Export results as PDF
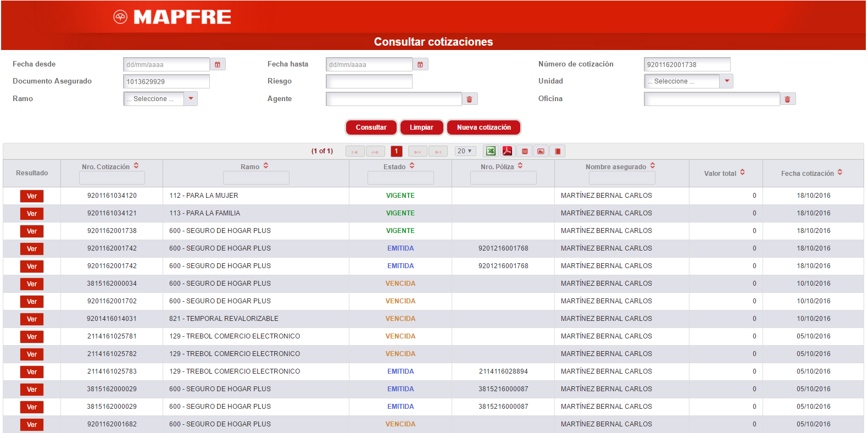 pos(507,151)
